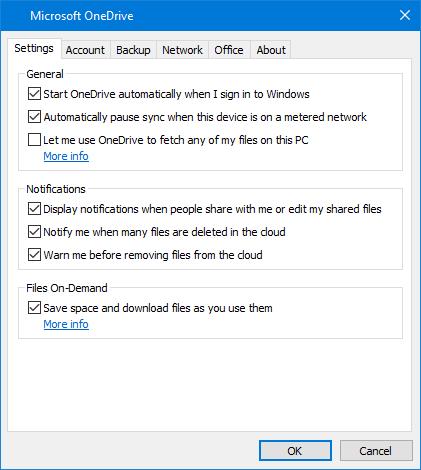Viewport: 421px width, 470px height.
Task: Select the Network tab
Action: point(182,50)
